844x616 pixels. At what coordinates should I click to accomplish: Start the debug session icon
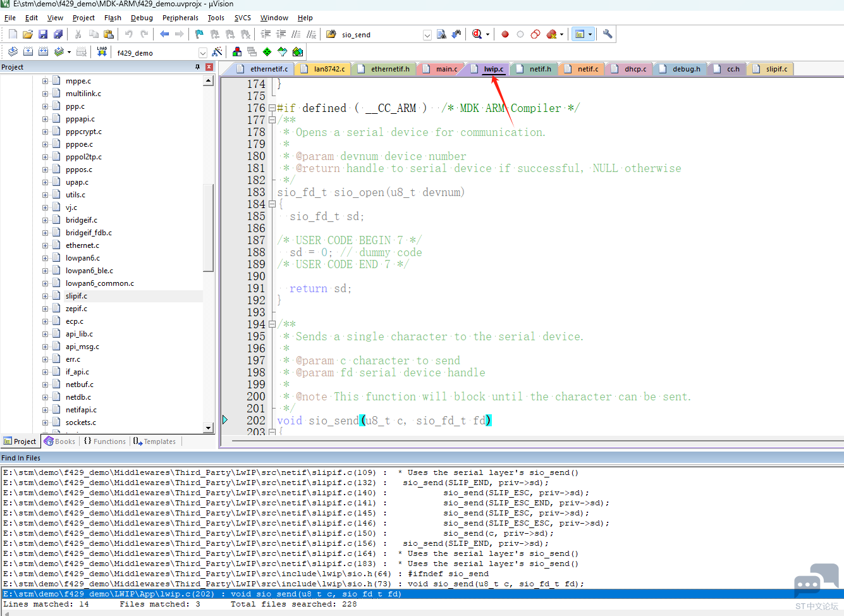point(477,34)
